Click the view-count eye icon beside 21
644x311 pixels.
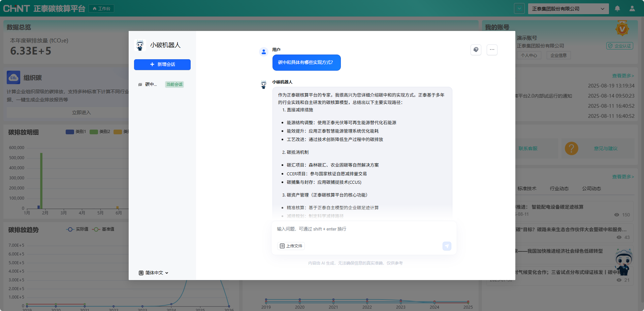619,280
